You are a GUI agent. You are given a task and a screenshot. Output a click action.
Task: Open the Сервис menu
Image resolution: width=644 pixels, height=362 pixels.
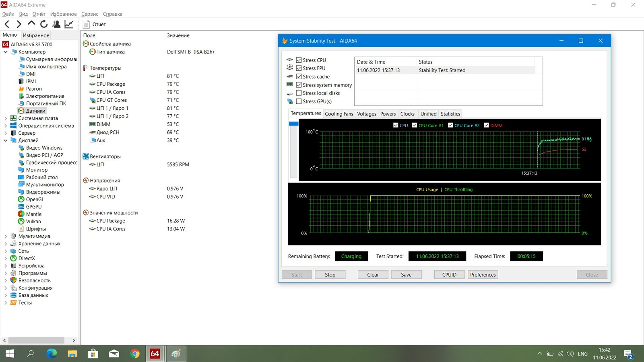click(x=90, y=14)
